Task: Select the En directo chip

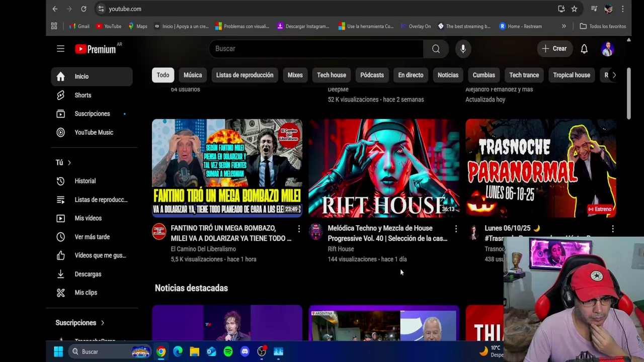Action: point(411,75)
